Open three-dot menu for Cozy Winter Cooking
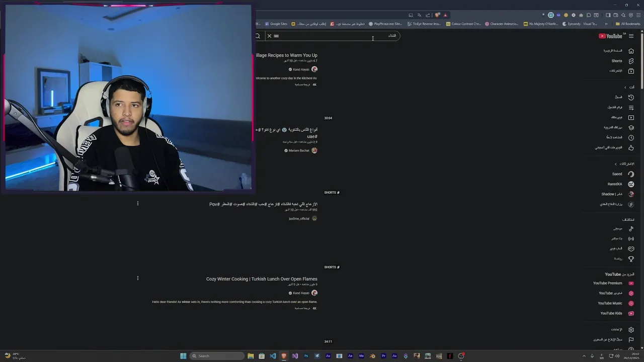This screenshot has width=644, height=362. click(x=137, y=278)
